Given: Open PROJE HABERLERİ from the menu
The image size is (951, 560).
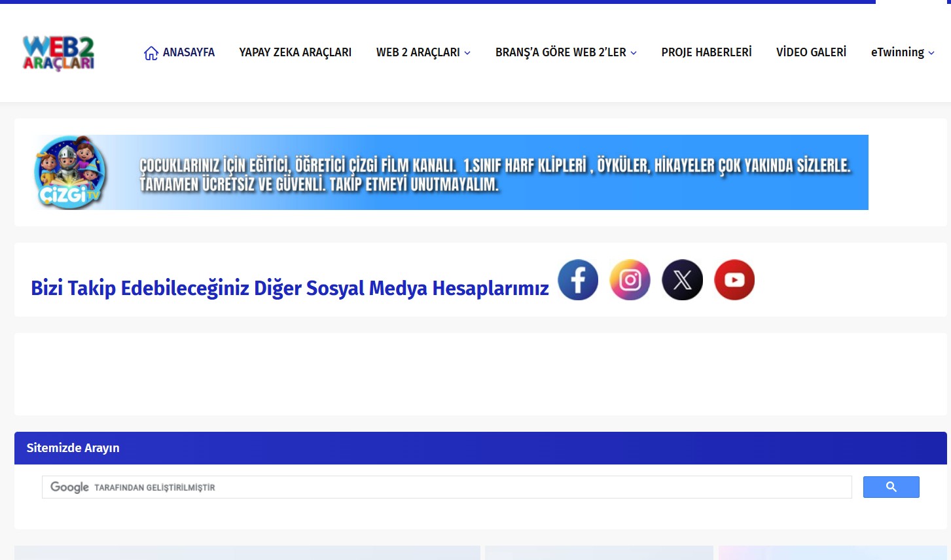Looking at the screenshot, I should click(707, 52).
